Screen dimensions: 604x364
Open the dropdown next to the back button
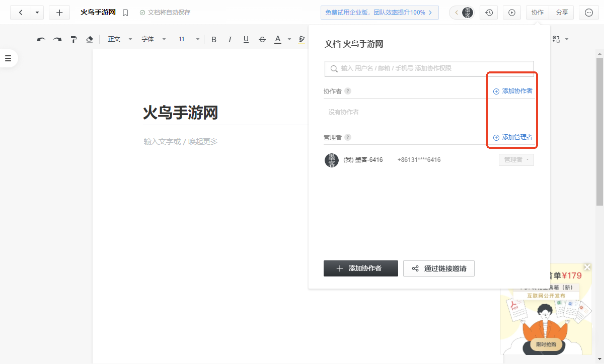pyautogui.click(x=37, y=13)
